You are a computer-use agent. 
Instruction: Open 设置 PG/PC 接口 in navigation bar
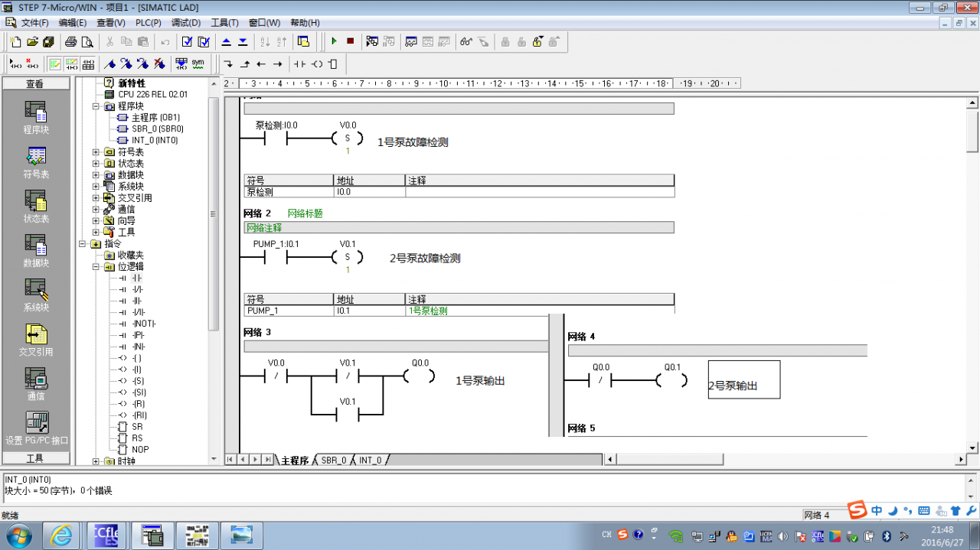tap(36, 428)
